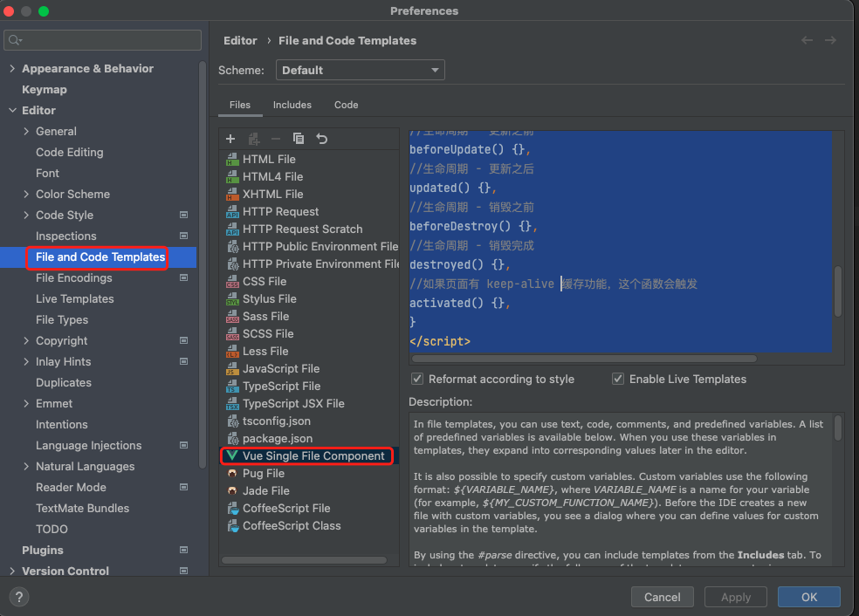Collapse the Editor section

point(12,111)
